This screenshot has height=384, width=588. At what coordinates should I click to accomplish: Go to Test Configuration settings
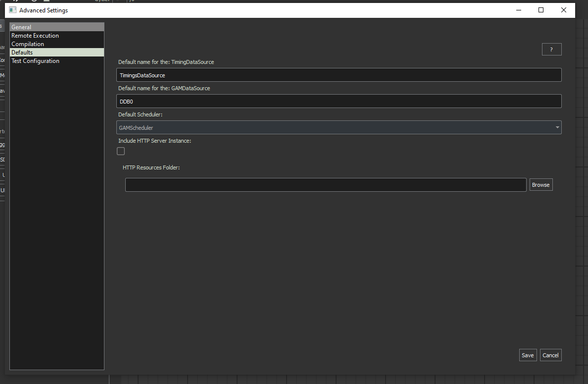[x=35, y=61]
